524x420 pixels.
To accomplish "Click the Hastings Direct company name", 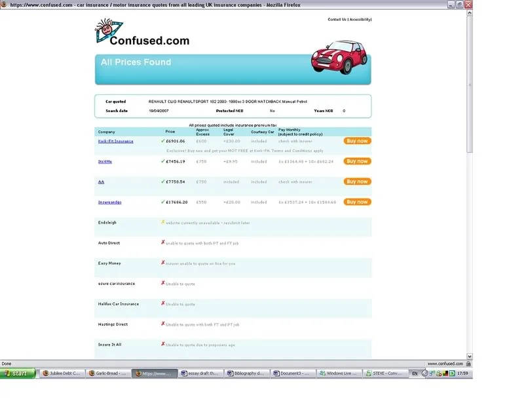I will pos(113,324).
